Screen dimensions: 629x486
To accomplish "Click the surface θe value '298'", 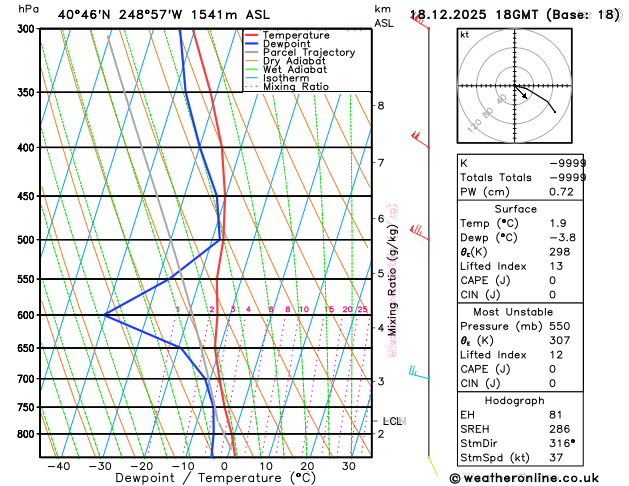I will click(560, 252).
